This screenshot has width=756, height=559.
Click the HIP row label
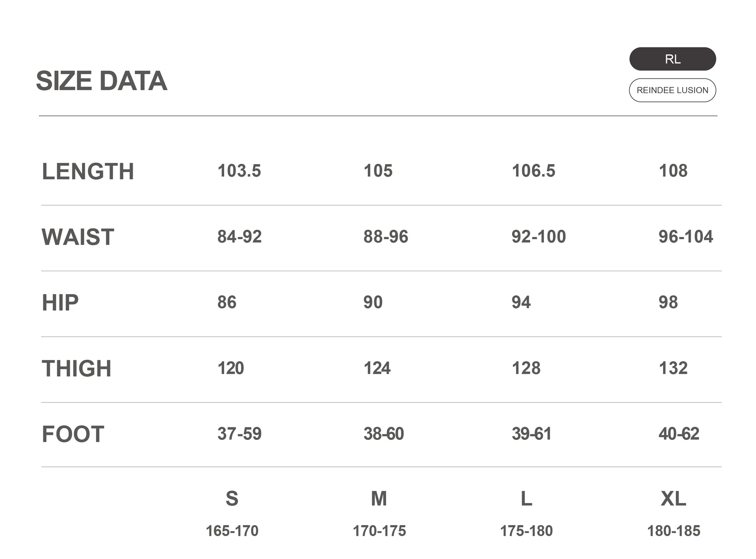click(60, 303)
